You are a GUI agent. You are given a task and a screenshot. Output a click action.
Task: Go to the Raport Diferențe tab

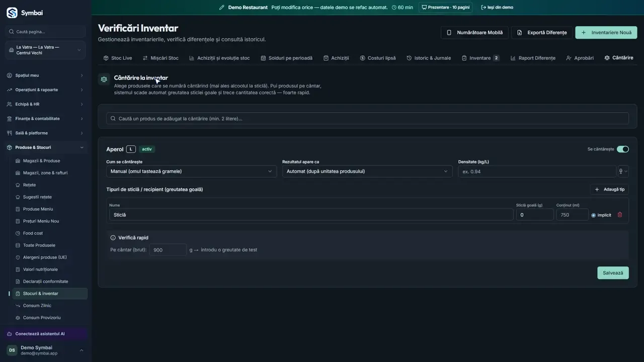533,58
